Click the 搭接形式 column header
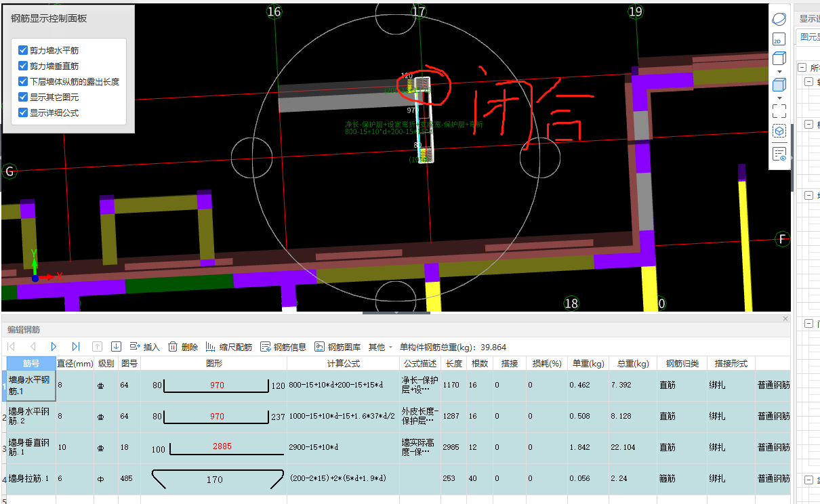The height and width of the screenshot is (504, 820). click(731, 363)
